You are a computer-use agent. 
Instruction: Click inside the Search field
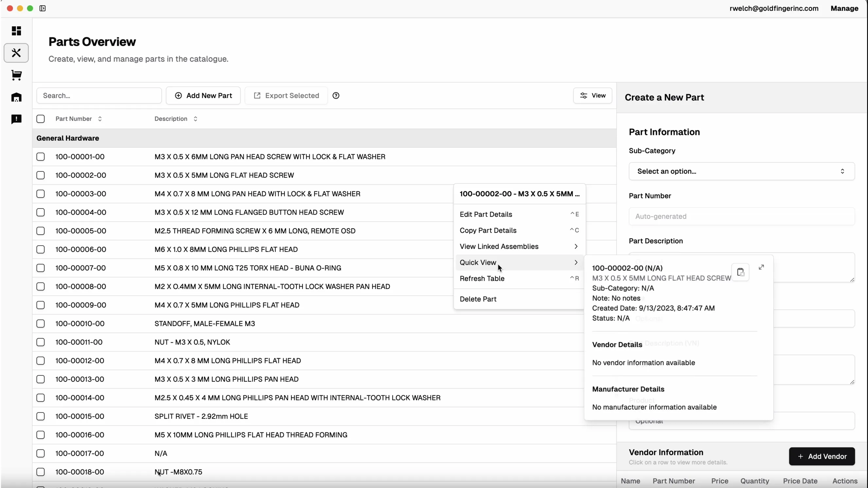[99, 95]
